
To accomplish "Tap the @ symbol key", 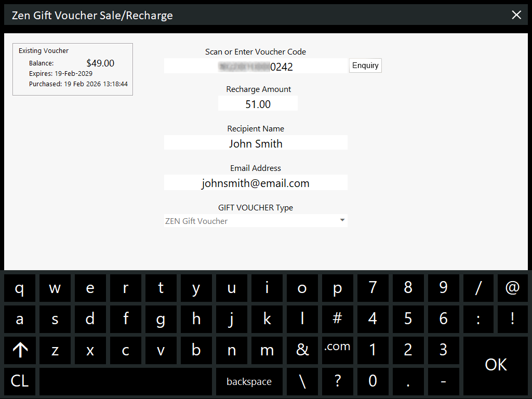I will pos(513,288).
